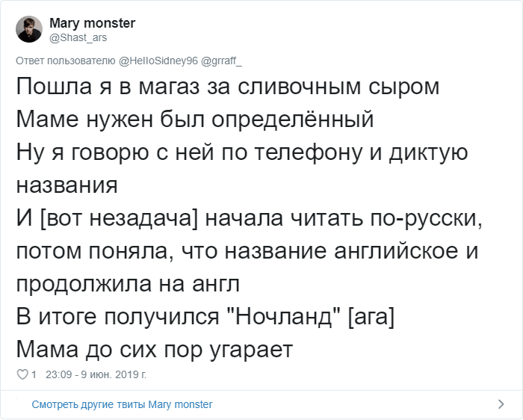Click the text Мама до сих пор угарает

click(155, 350)
